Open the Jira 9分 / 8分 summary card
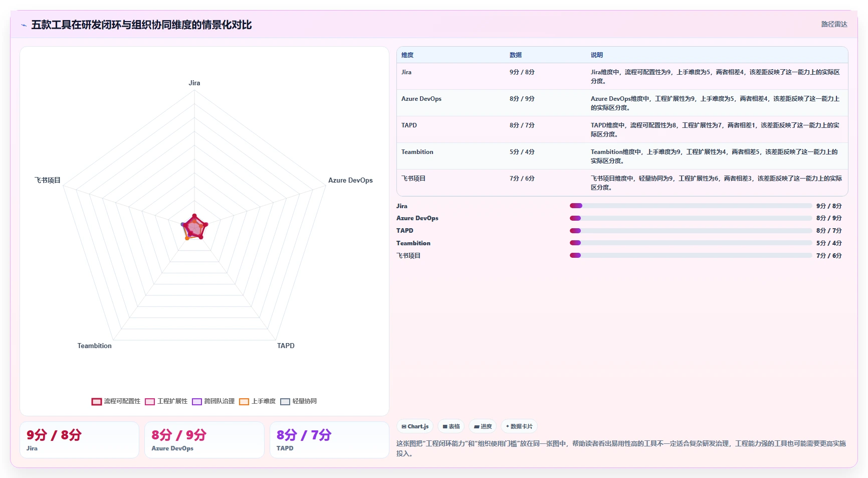868x478 pixels. (79, 440)
